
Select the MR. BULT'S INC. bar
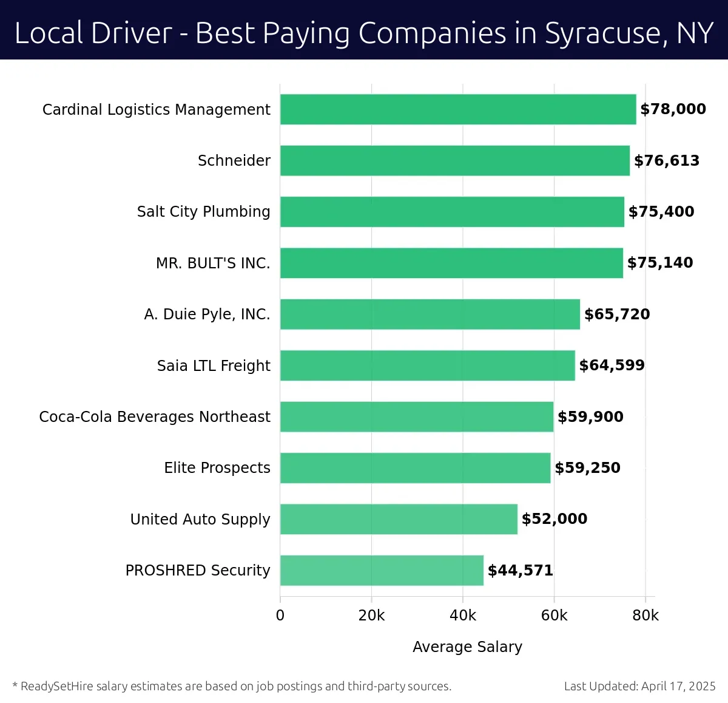click(x=451, y=263)
